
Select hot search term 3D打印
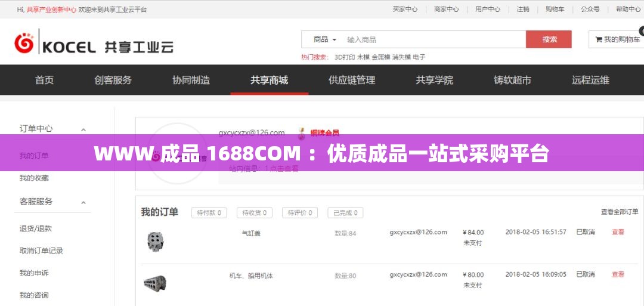tap(345, 57)
